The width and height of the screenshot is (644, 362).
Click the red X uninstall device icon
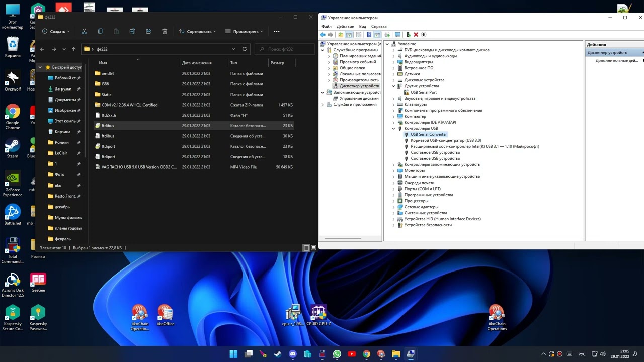pos(416,35)
